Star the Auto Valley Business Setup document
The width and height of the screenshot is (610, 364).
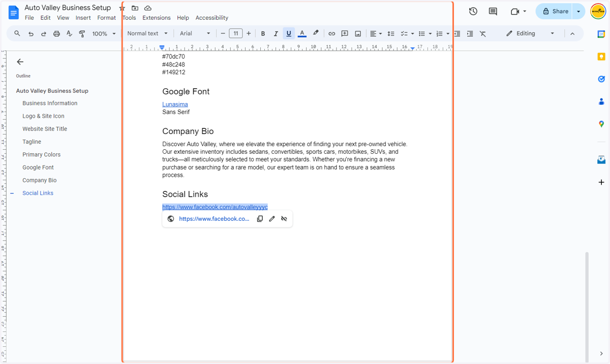(122, 8)
